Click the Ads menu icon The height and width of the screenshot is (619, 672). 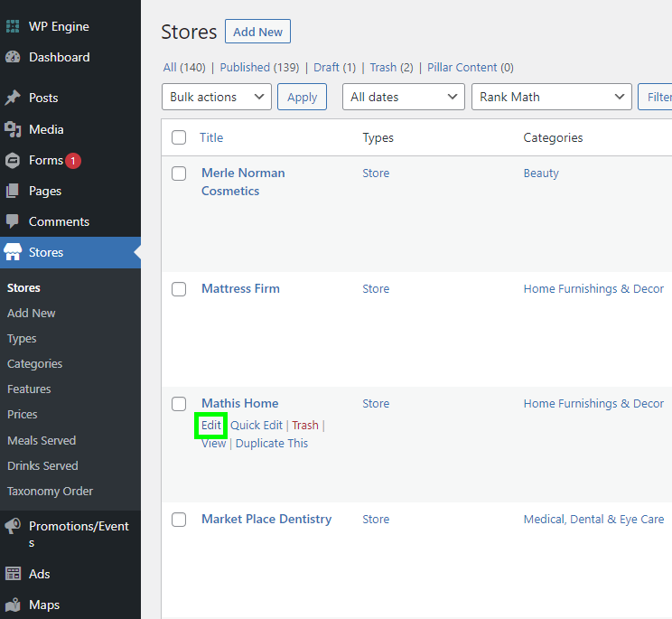click(13, 574)
